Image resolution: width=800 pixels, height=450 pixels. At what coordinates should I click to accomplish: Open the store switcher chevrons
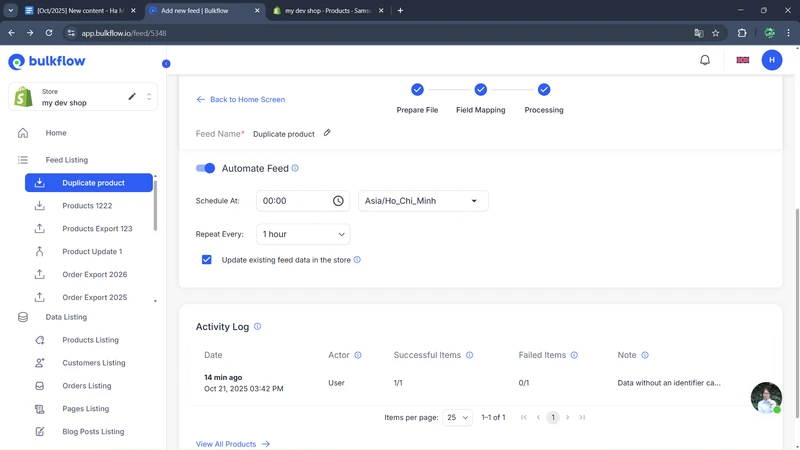point(149,96)
